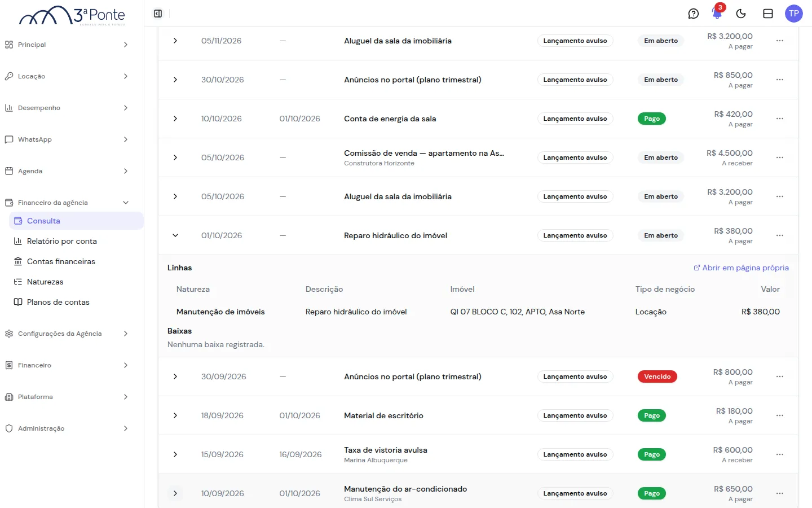
Task: Expand the Locação sidebar menu
Action: [67, 76]
